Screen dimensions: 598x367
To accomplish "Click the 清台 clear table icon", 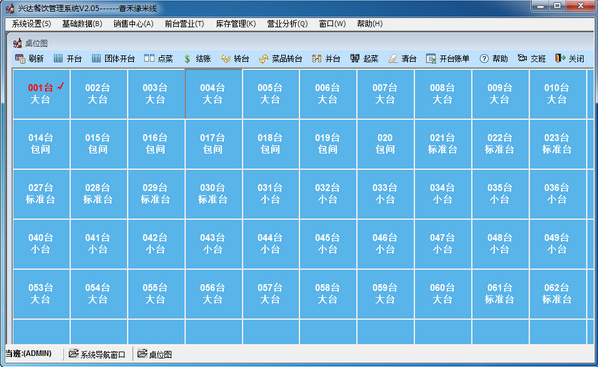I will 393,59.
